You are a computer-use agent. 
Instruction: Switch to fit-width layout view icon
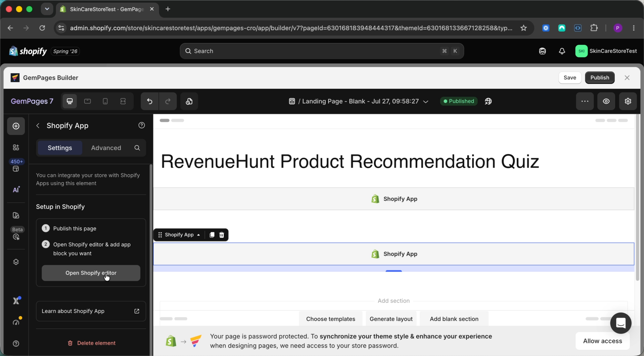coord(123,101)
